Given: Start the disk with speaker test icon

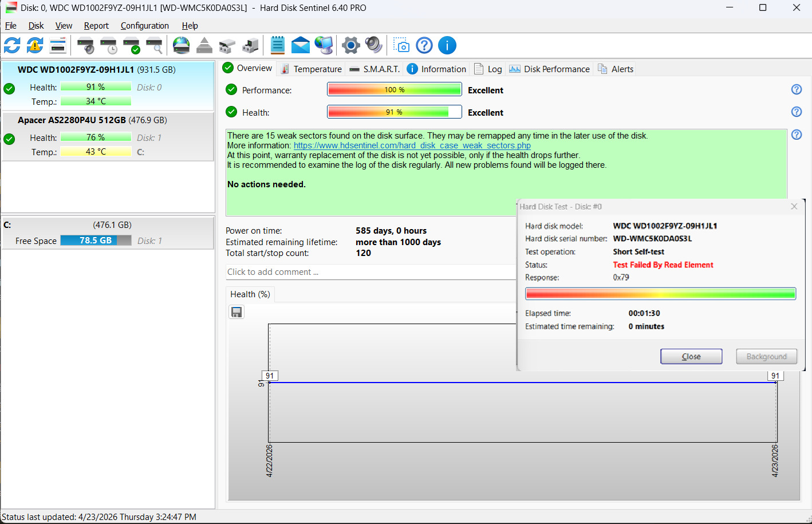Looking at the screenshot, I should [86, 45].
